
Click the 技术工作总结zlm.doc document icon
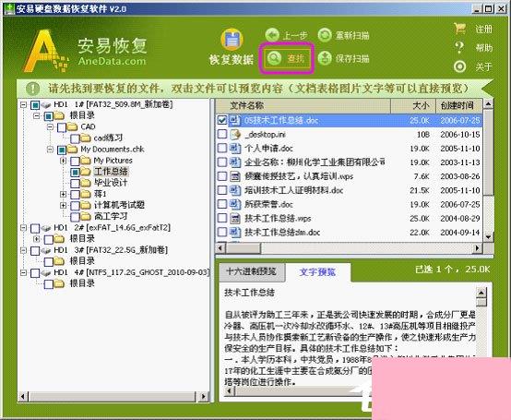[235, 233]
